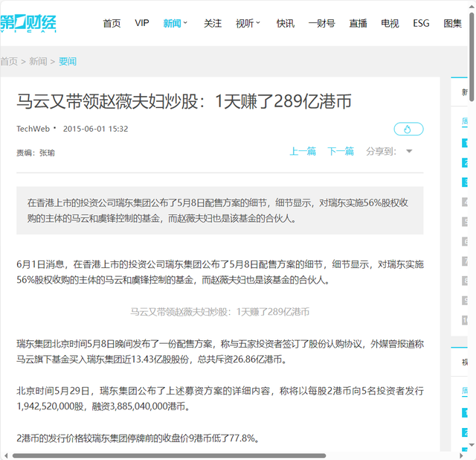Open the 快讯 nav item
Viewport: 476px width, 460px height.
tap(286, 23)
